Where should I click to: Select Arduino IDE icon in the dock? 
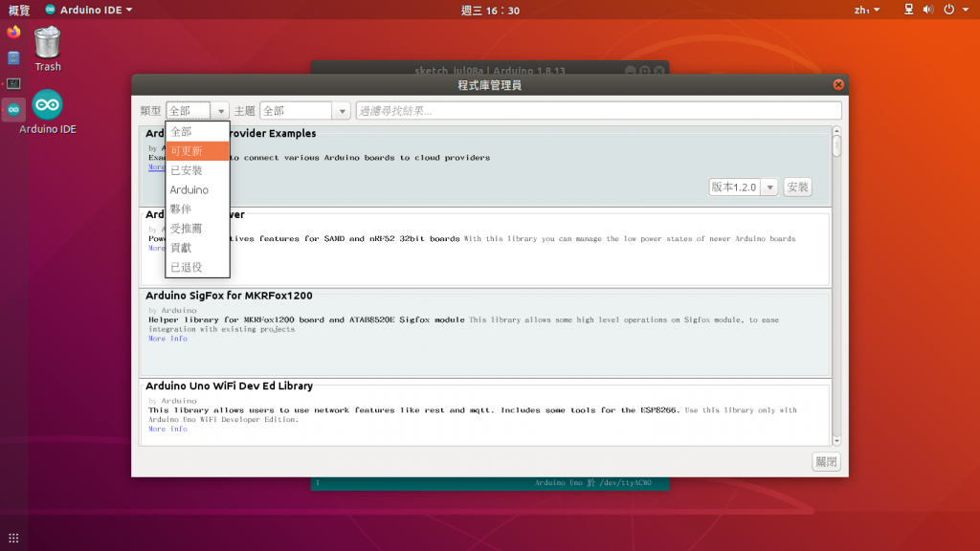coord(13,110)
